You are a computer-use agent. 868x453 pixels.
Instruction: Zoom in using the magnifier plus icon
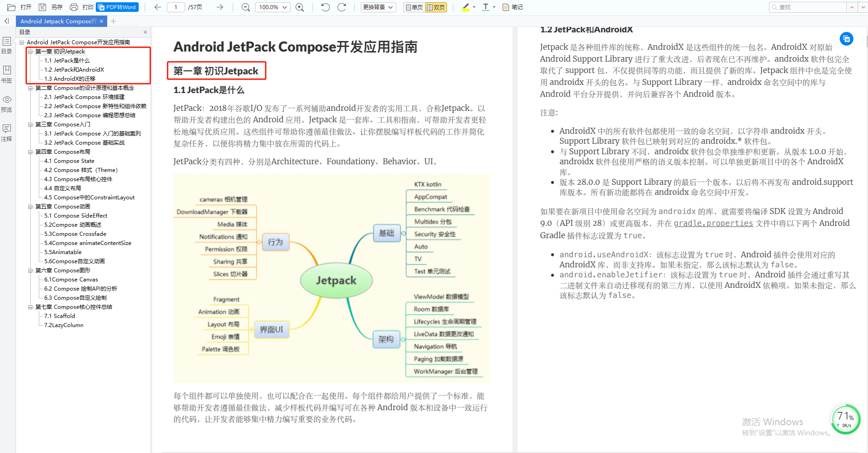(300, 7)
